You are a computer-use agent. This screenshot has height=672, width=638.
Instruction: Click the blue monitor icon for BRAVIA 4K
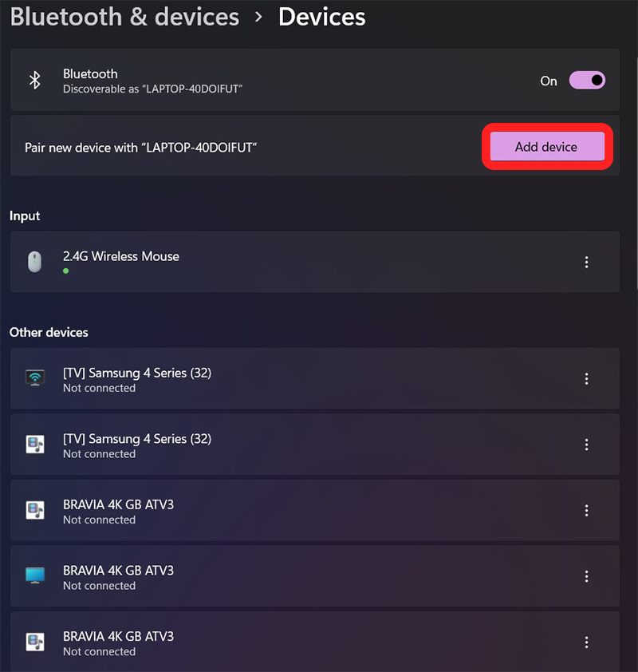(x=34, y=576)
